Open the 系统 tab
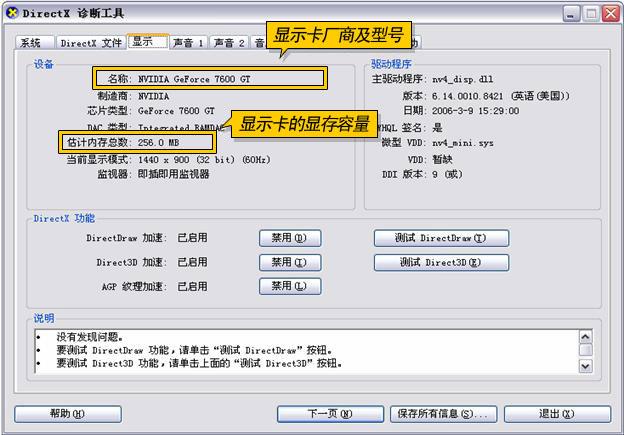Image resolution: width=624 pixels, height=435 pixels. (x=35, y=43)
